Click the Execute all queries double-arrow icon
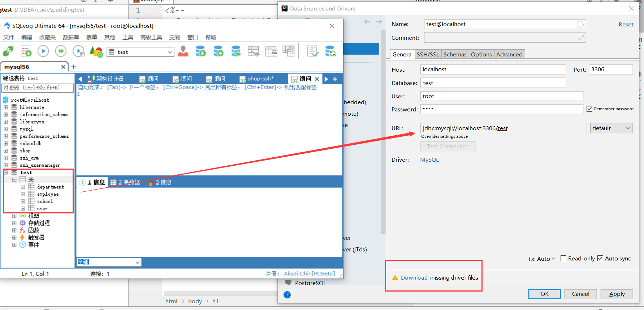The width and height of the screenshot is (644, 310). click(x=61, y=51)
